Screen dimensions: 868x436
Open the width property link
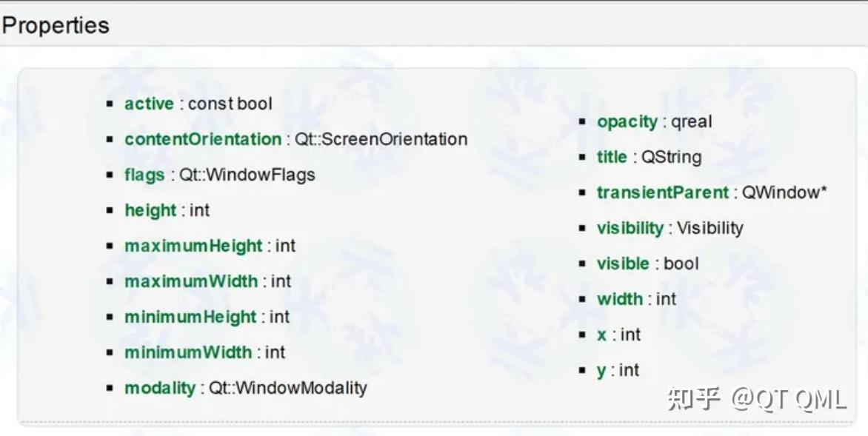pos(619,299)
